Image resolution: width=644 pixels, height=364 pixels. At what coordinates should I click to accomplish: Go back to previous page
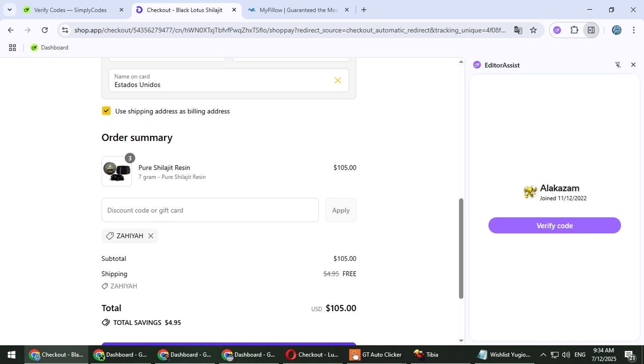coord(11,30)
